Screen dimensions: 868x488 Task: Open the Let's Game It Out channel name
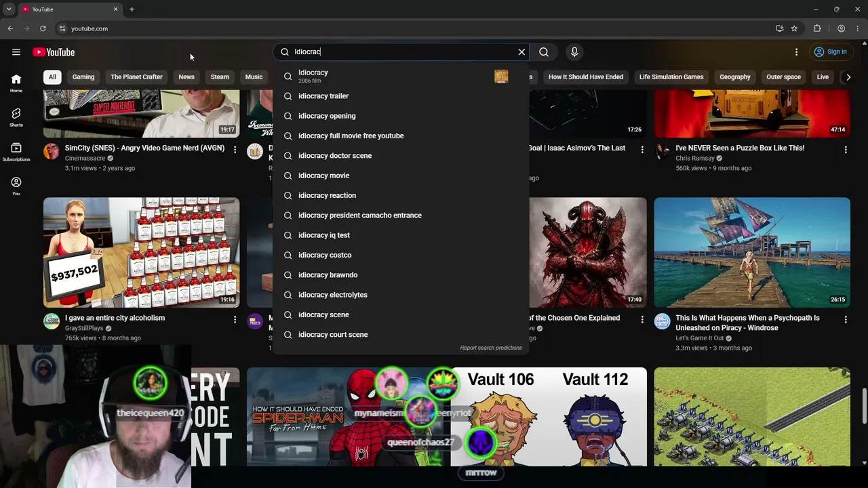[700, 338]
